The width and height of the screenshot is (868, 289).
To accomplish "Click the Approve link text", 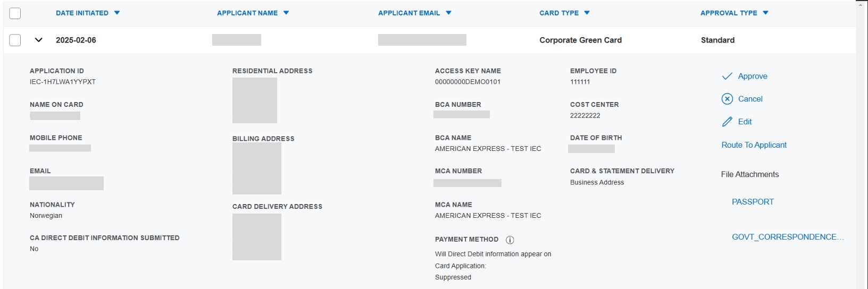I will 752,76.
